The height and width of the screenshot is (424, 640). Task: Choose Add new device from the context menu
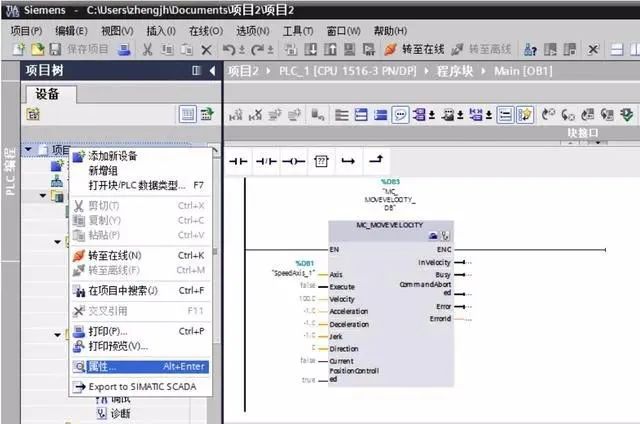coord(113,156)
